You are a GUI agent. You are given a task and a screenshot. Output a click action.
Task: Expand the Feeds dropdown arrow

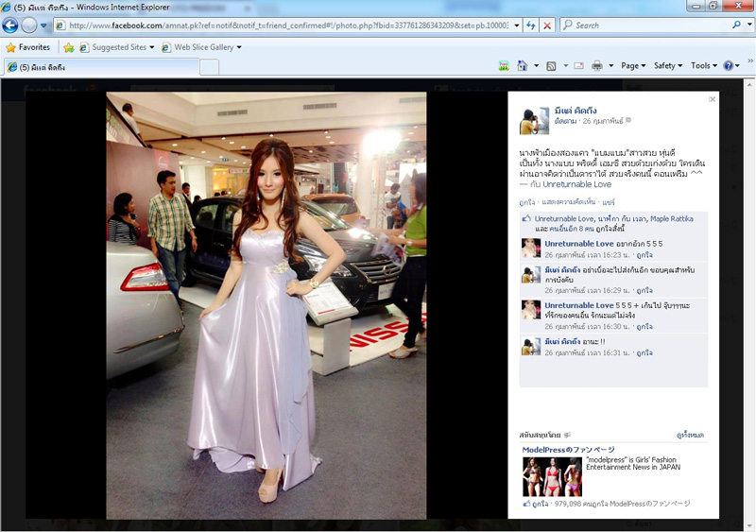565,65
